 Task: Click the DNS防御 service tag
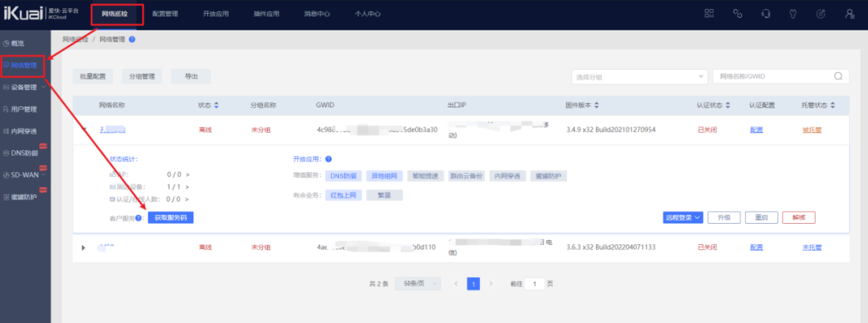click(x=344, y=176)
